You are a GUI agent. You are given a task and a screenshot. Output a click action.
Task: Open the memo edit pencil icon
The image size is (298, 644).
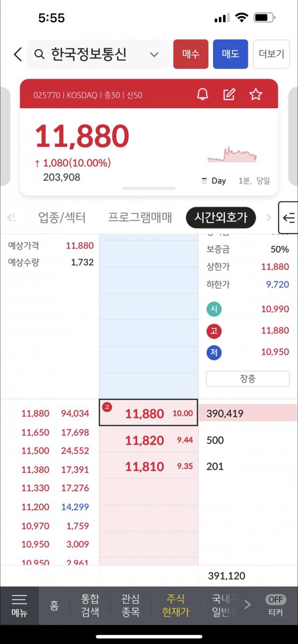(x=229, y=94)
